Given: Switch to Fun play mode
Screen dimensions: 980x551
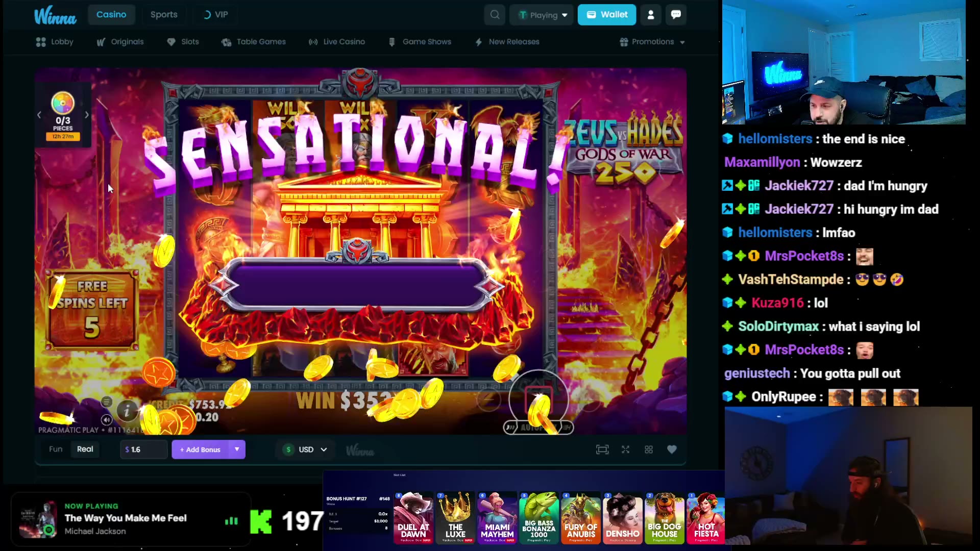Looking at the screenshot, I should 56,449.
